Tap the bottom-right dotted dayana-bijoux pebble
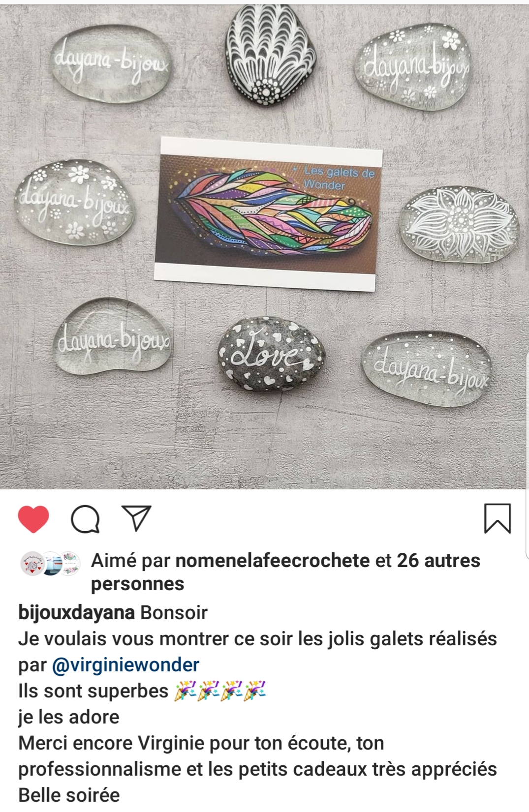Image resolution: width=529 pixels, height=812 pixels. click(x=427, y=368)
